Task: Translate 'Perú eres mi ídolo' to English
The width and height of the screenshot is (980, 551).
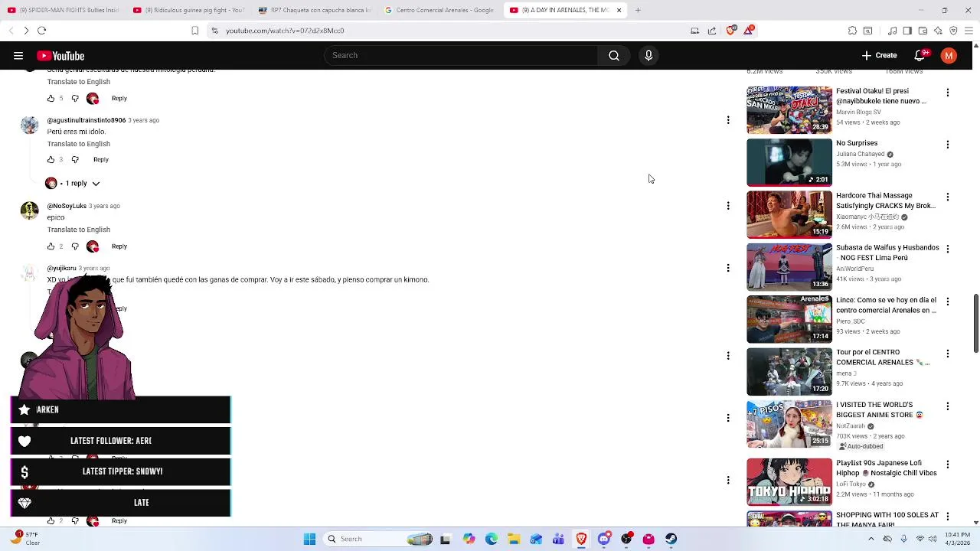Action: pos(79,144)
